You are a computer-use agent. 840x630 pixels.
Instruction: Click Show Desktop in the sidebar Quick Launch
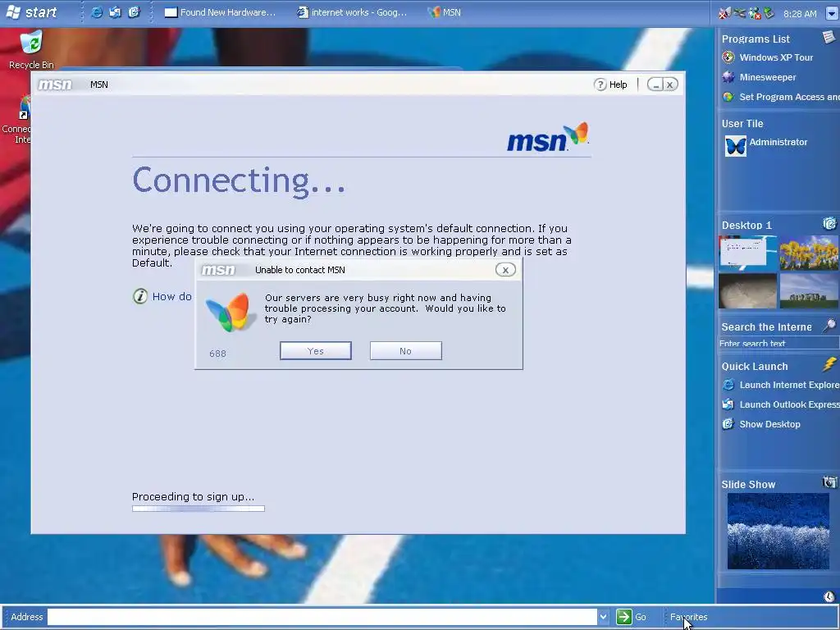pyautogui.click(x=769, y=424)
